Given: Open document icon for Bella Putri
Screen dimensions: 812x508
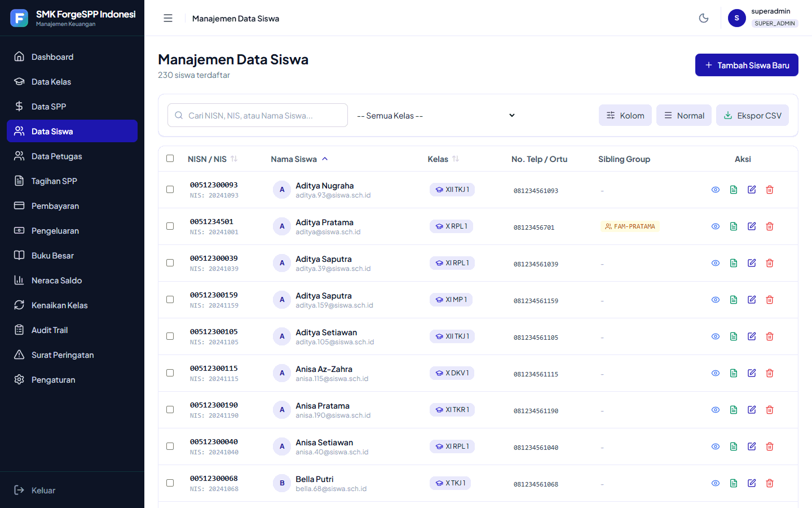Looking at the screenshot, I should (x=734, y=483).
